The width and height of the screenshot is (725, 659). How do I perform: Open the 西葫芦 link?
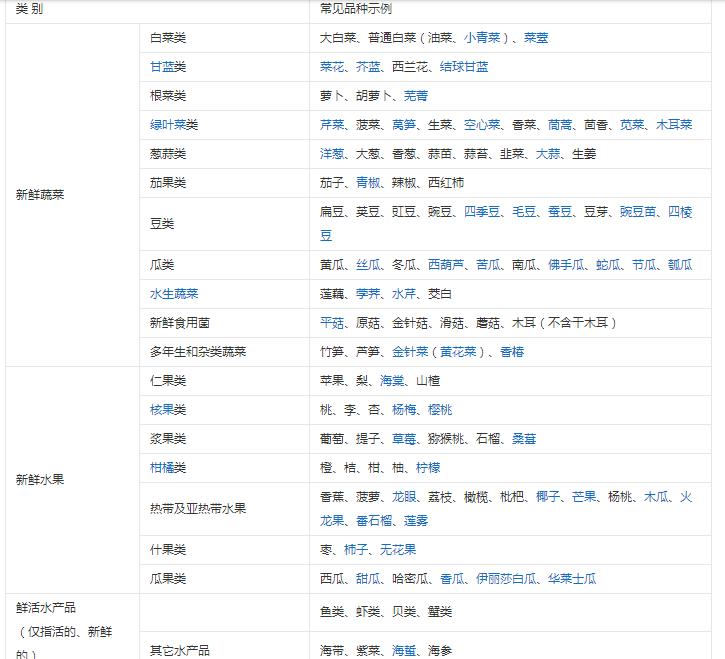(x=446, y=265)
